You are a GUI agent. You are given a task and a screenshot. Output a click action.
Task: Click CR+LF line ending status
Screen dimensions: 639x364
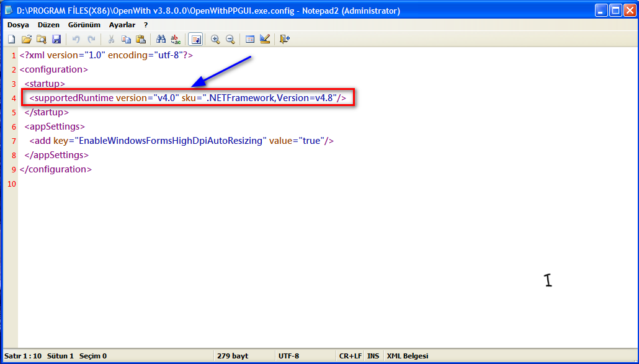(350, 356)
